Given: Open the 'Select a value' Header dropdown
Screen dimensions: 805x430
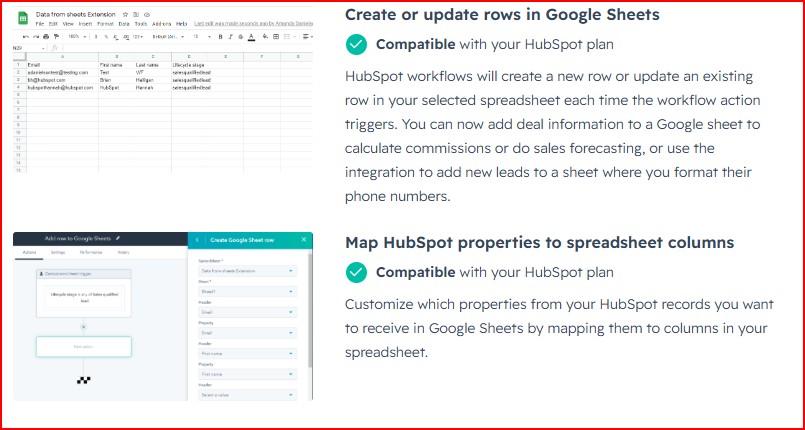Looking at the screenshot, I should pyautogui.click(x=247, y=395).
